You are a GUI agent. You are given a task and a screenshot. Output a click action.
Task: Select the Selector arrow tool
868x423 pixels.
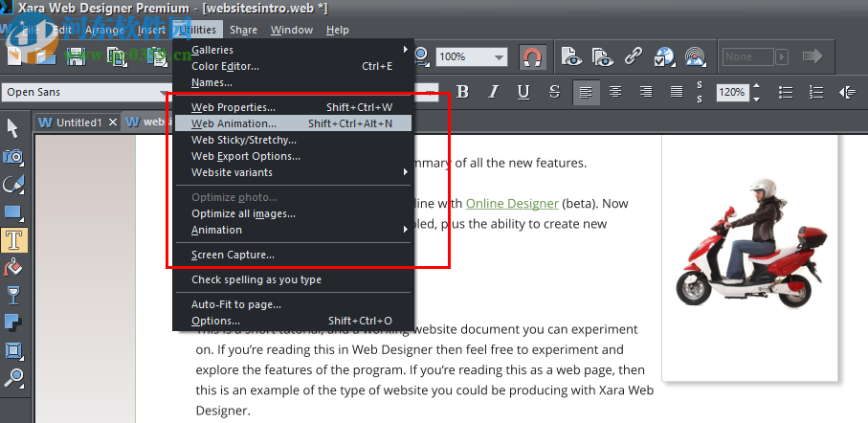(12, 128)
